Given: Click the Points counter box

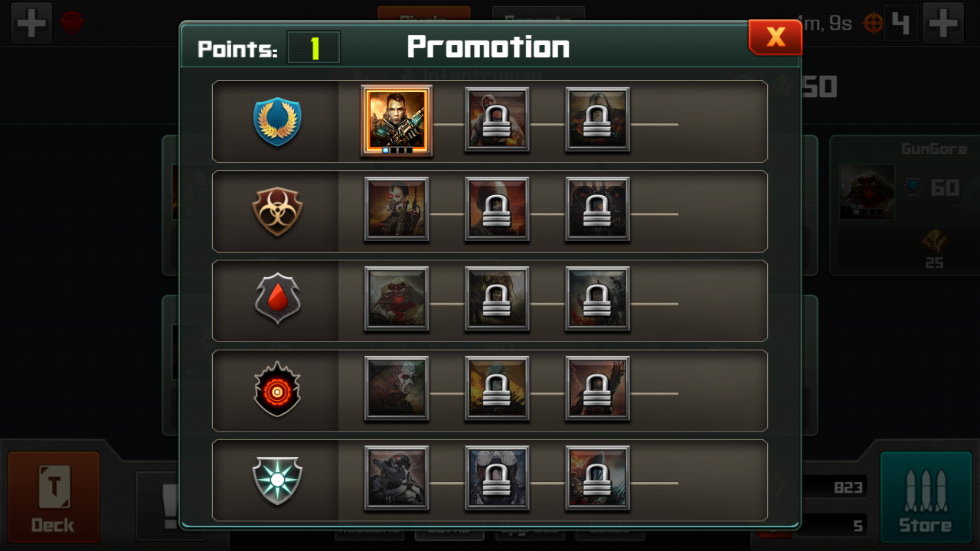Looking at the screenshot, I should click(x=313, y=48).
